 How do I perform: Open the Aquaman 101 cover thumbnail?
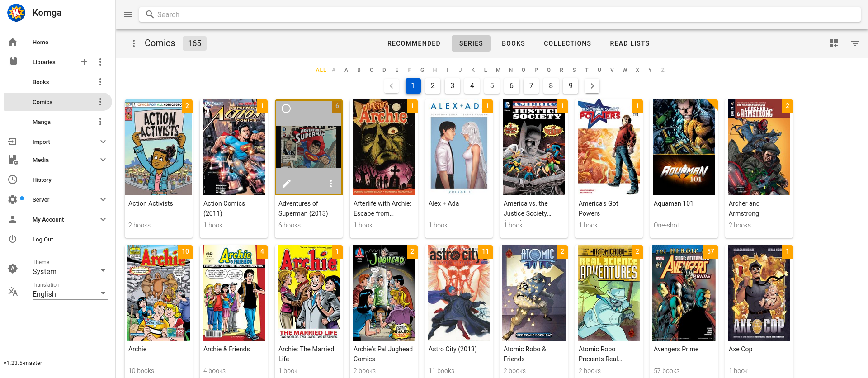click(684, 147)
